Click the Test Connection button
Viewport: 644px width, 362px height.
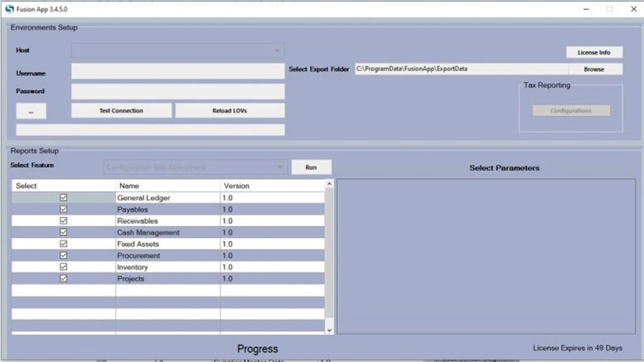pos(121,111)
